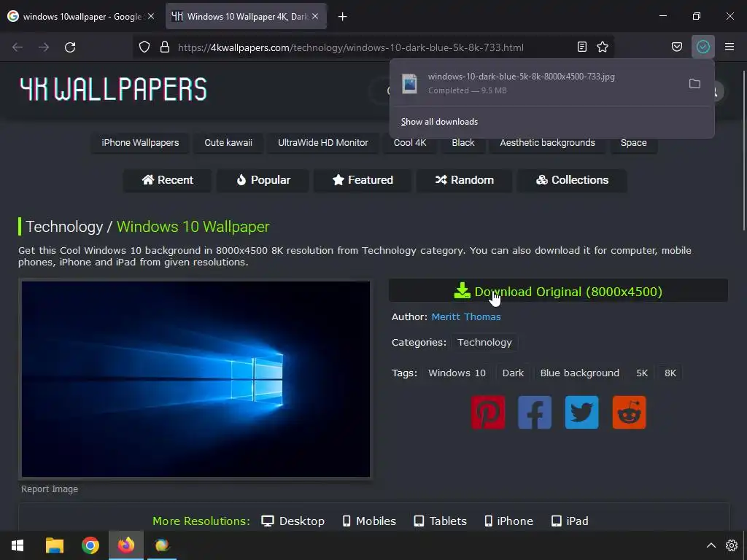Choose Desktop resolutions
The image size is (747, 560).
(293, 521)
